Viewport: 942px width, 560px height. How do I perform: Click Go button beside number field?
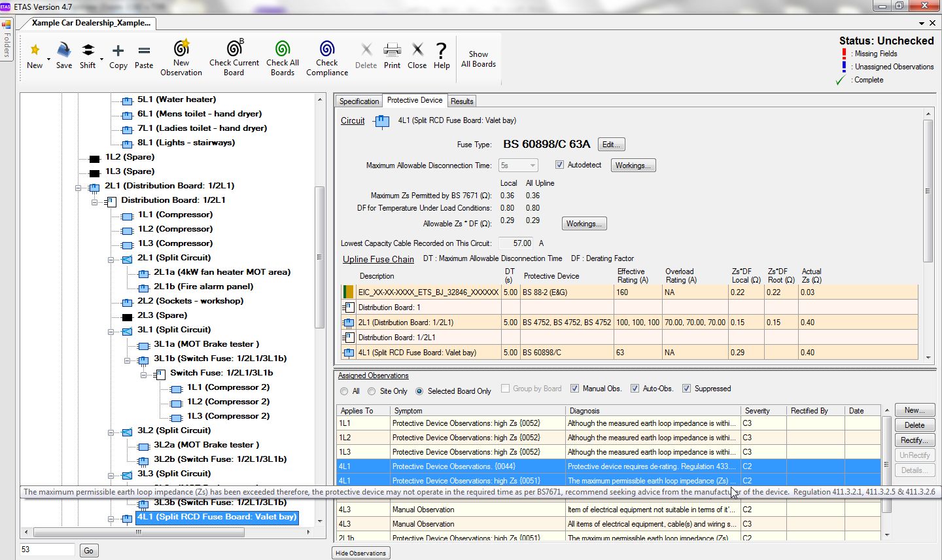click(88, 551)
